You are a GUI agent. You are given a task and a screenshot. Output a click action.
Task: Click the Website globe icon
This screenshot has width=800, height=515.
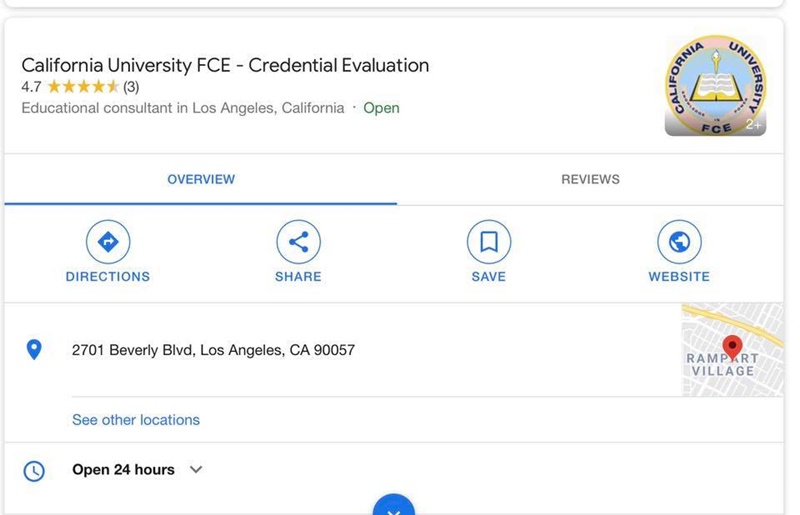coord(679,242)
